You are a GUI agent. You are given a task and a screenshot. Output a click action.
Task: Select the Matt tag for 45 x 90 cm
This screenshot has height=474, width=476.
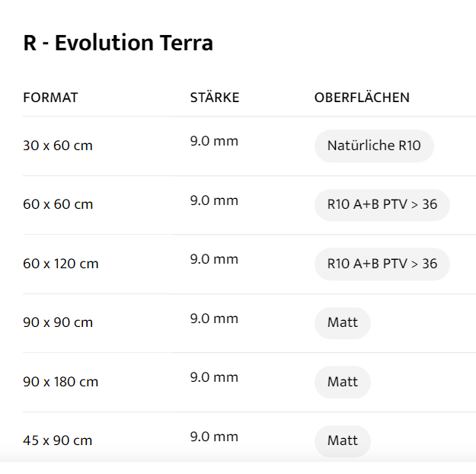click(x=342, y=440)
